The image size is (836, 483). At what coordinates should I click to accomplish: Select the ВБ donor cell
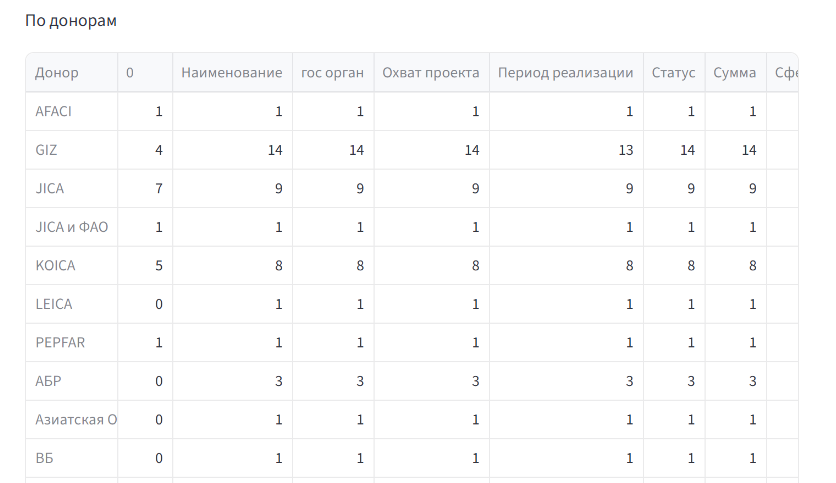pos(45,458)
